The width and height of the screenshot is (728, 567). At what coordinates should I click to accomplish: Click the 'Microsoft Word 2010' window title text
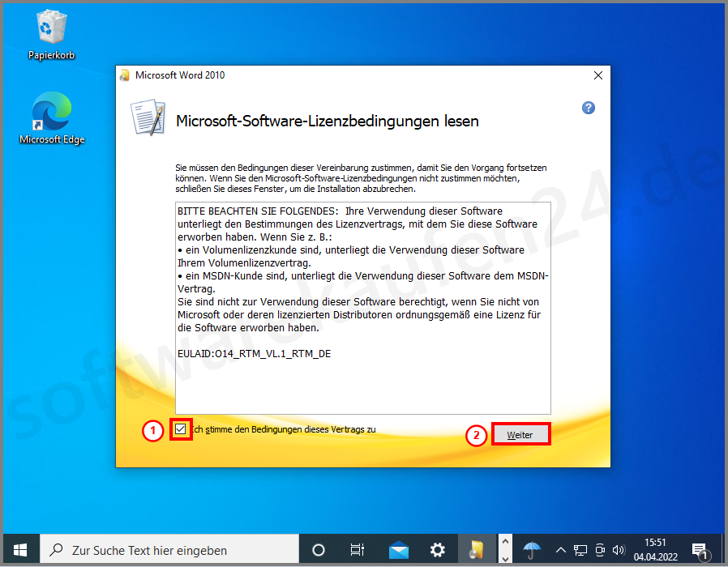pyautogui.click(x=180, y=75)
